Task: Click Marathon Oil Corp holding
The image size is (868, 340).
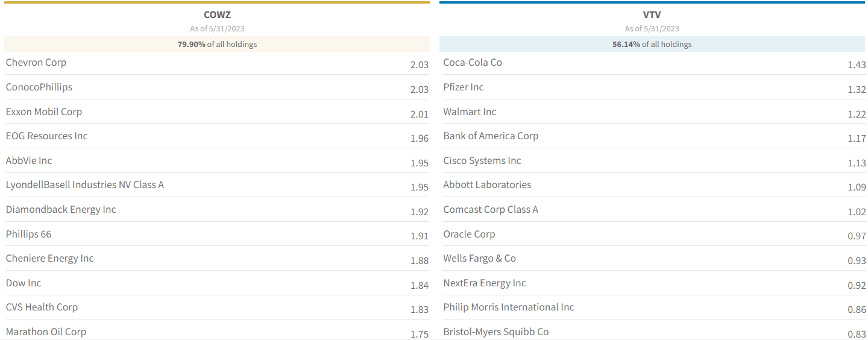Action: [46, 332]
